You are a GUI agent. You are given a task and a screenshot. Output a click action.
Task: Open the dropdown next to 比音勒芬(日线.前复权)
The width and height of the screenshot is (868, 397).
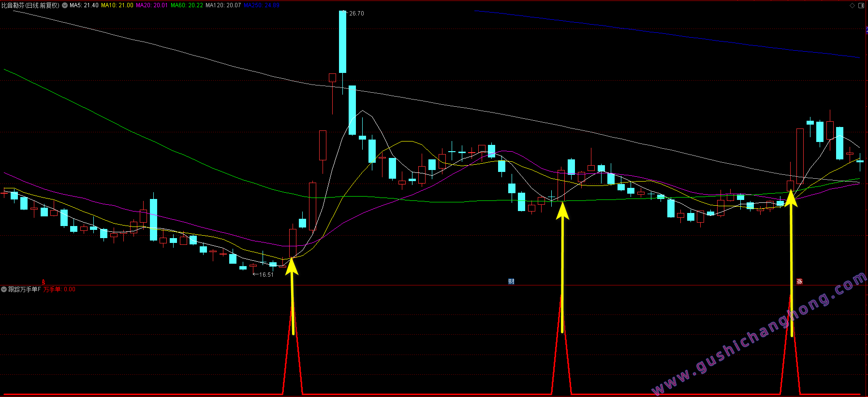65,5
